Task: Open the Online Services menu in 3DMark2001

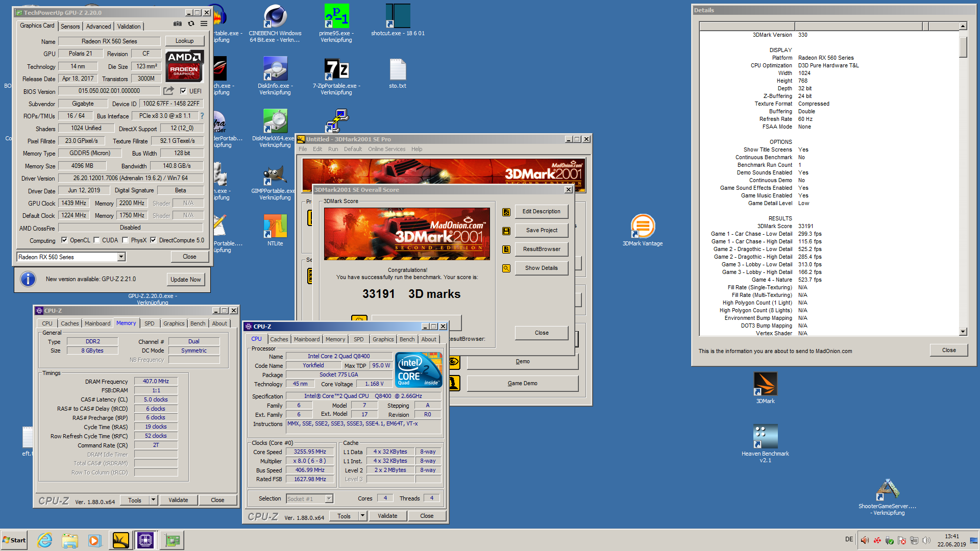Action: tap(386, 149)
